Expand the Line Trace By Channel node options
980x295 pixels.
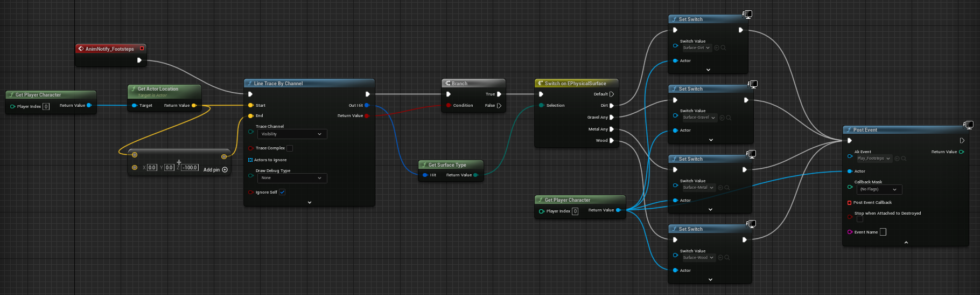click(310, 203)
